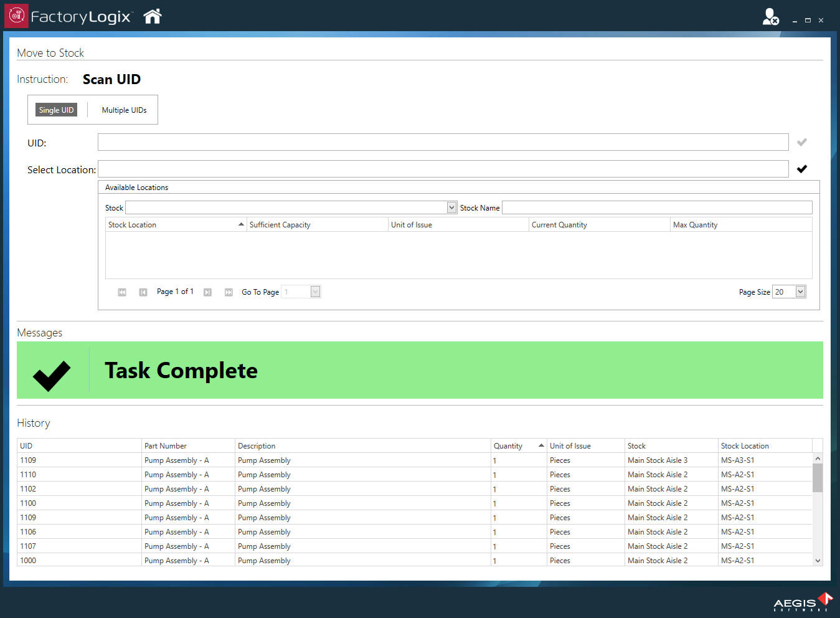Click the home icon in the title bar
840x618 pixels.
pyautogui.click(x=151, y=16)
